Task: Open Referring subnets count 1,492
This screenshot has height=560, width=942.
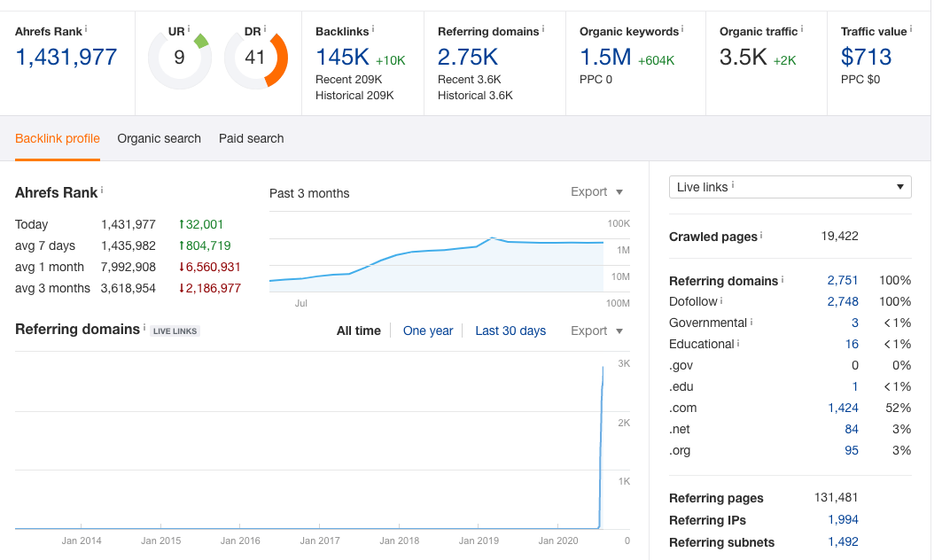Action: (844, 542)
